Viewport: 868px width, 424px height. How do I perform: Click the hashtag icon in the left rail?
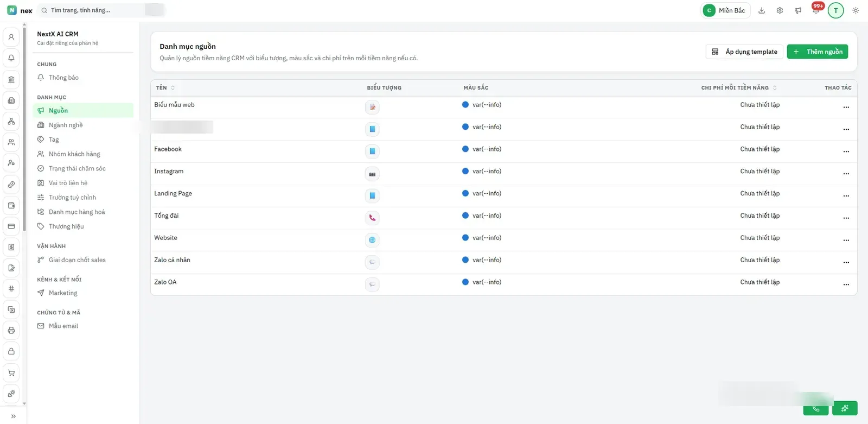point(11,289)
